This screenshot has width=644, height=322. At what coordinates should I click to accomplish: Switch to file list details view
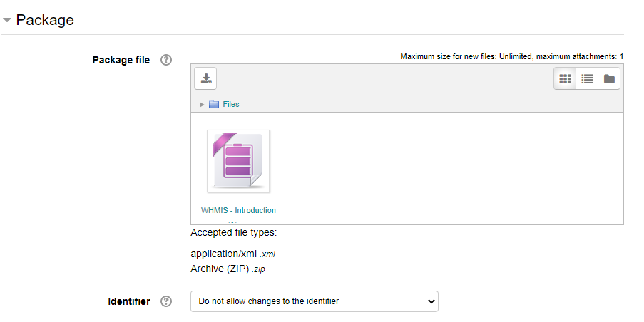point(587,79)
